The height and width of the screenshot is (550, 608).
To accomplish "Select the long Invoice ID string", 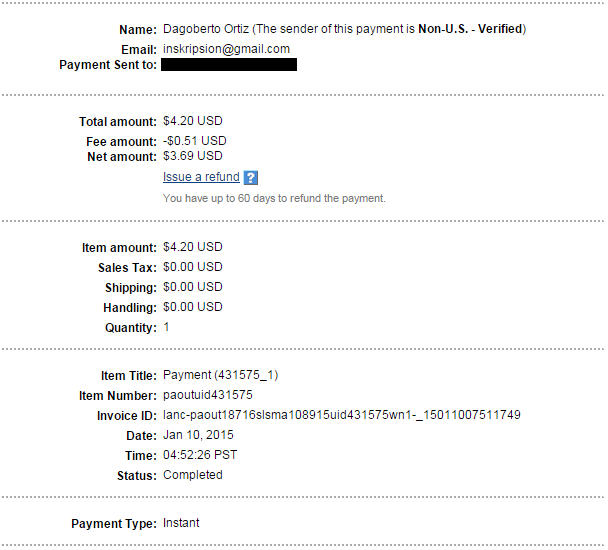I will 341,415.
